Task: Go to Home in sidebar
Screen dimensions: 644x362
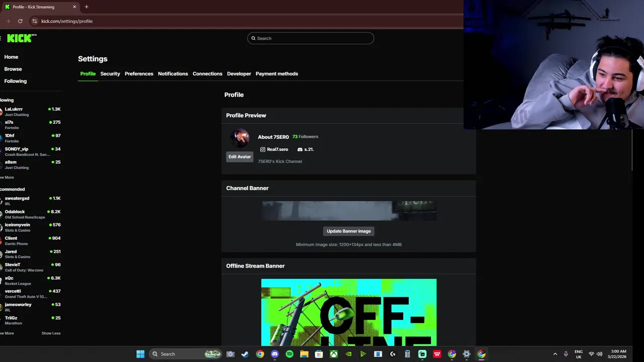Action: [11, 57]
